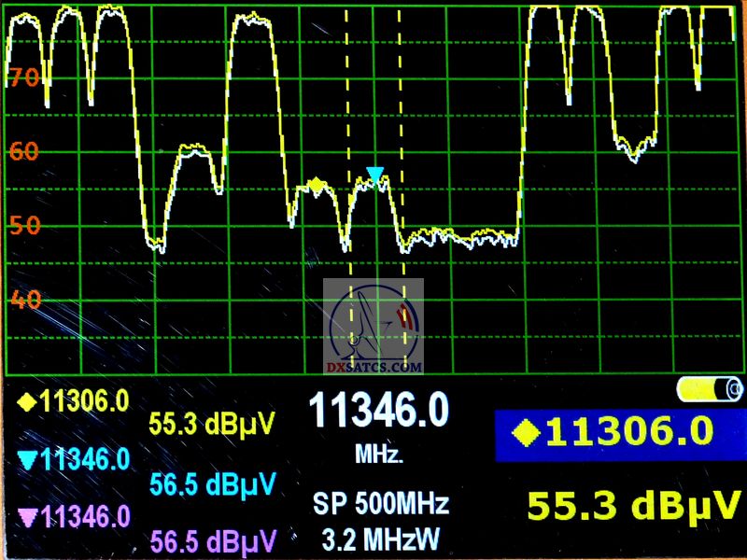Click the yellow diamond marker on the spectrum trace
The width and height of the screenshot is (747, 560).
point(317,185)
